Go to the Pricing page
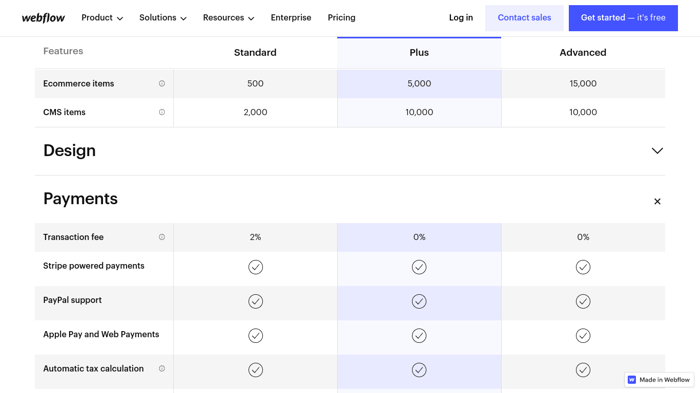Image resolution: width=700 pixels, height=393 pixels. pos(342,18)
